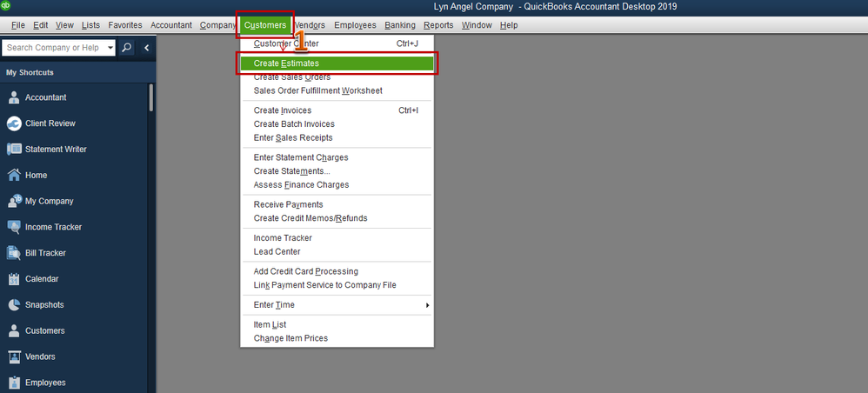Viewport: 868px width, 393px height.
Task: Select Receive Payments menu item
Action: point(337,205)
